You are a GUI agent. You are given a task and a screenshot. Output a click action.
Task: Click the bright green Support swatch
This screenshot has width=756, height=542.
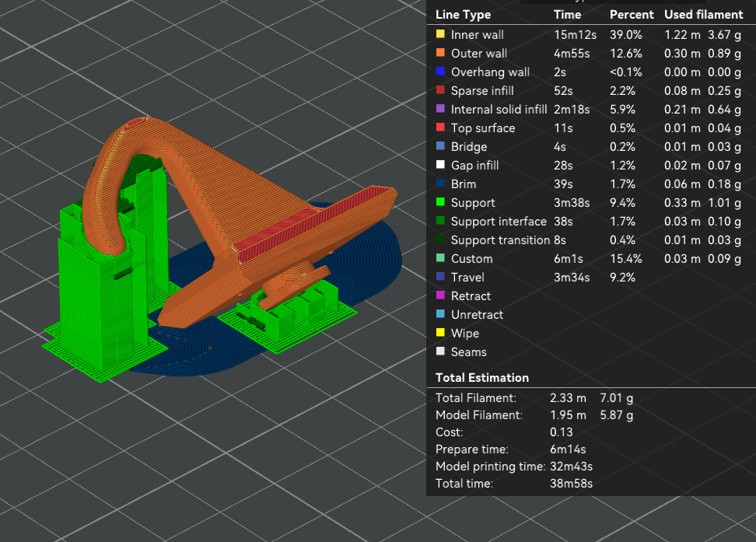coord(440,202)
